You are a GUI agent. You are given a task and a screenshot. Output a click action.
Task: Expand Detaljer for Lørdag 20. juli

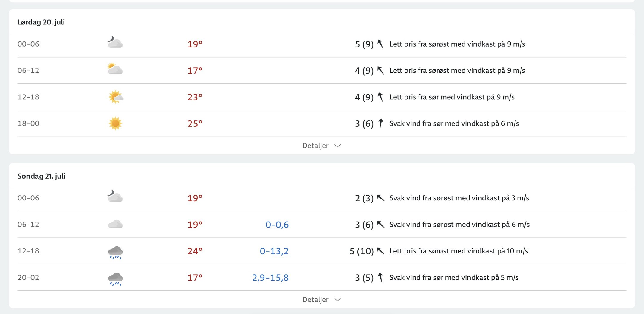click(321, 146)
